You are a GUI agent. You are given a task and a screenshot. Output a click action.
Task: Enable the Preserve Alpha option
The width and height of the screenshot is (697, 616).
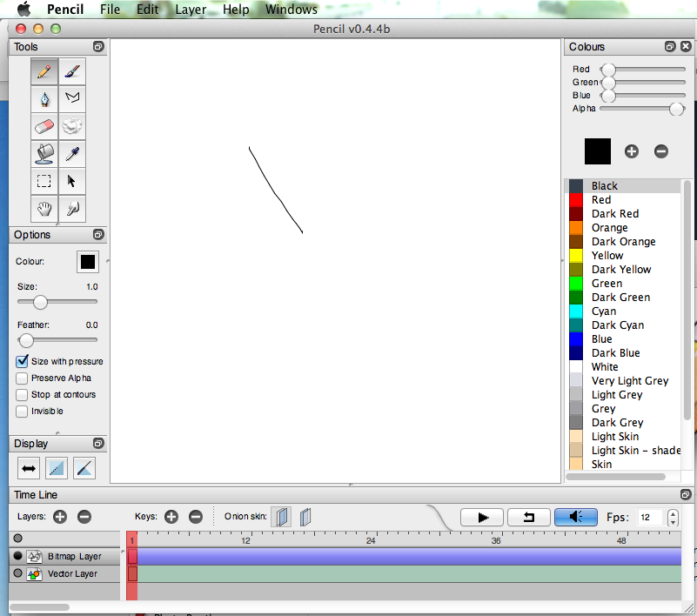click(21, 378)
